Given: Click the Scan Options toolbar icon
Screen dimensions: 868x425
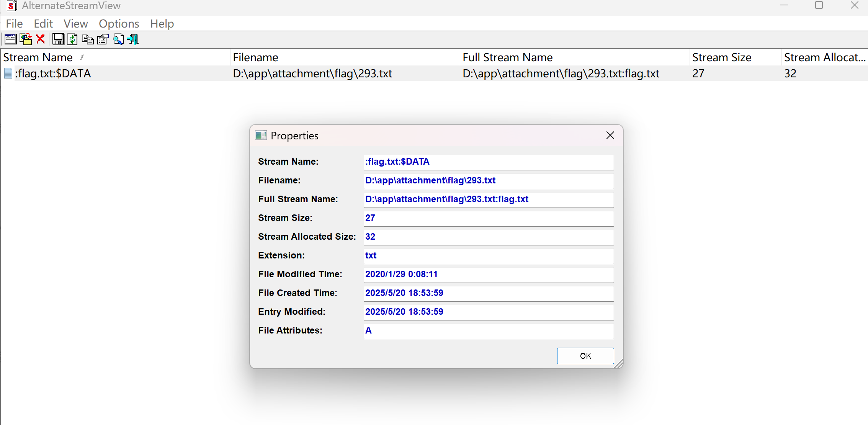Looking at the screenshot, I should 10,39.
